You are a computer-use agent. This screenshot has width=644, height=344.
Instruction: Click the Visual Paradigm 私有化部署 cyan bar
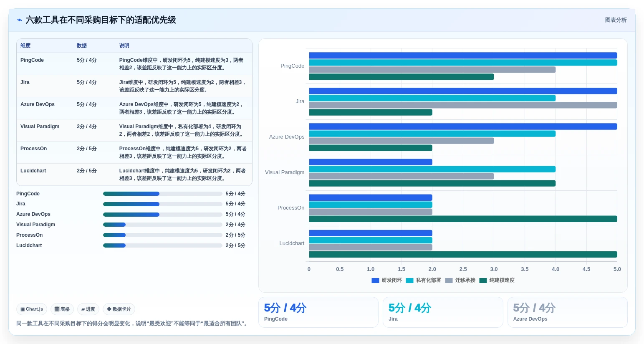432,169
